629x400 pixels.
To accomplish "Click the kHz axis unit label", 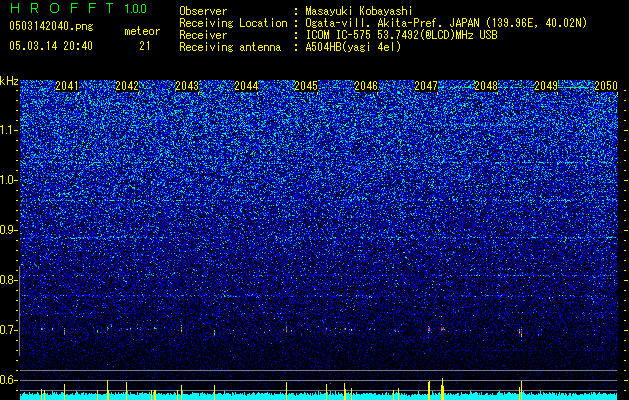I will pos(9,81).
